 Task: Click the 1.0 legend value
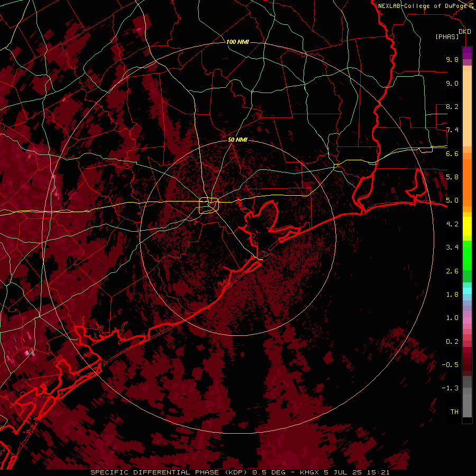tap(452, 317)
